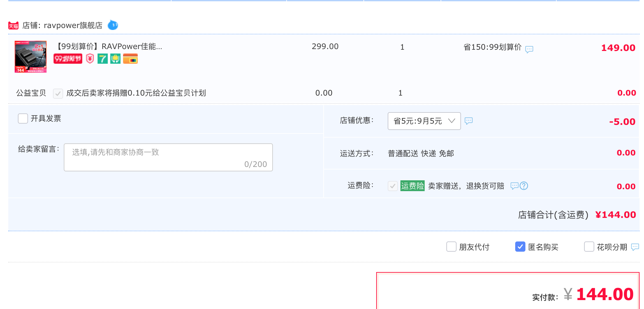Click the 卖家赠送, 退换货可赔 text
Screen dimensions: 644x309
(466, 186)
